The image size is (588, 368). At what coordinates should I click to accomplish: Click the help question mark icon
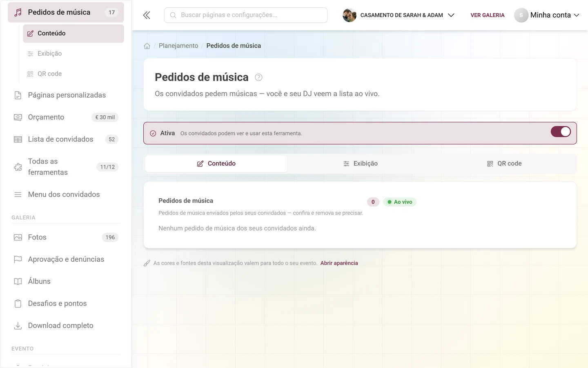point(258,77)
